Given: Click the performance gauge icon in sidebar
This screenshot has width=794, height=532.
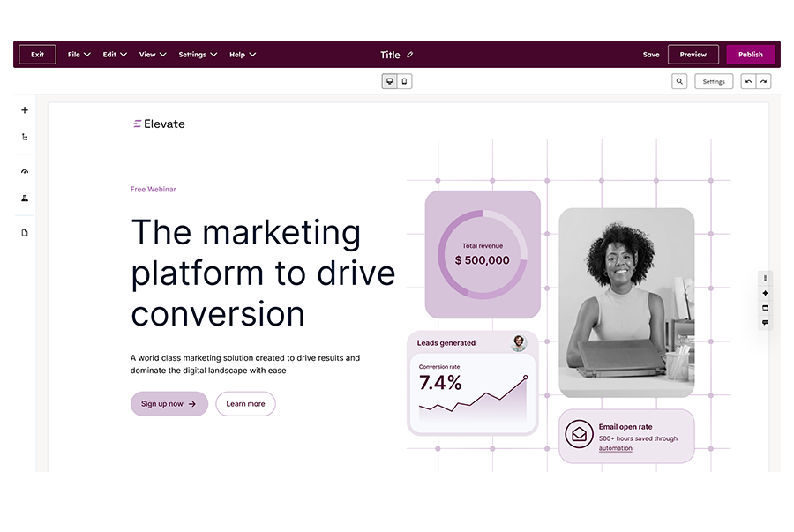Looking at the screenshot, I should pos(24,171).
